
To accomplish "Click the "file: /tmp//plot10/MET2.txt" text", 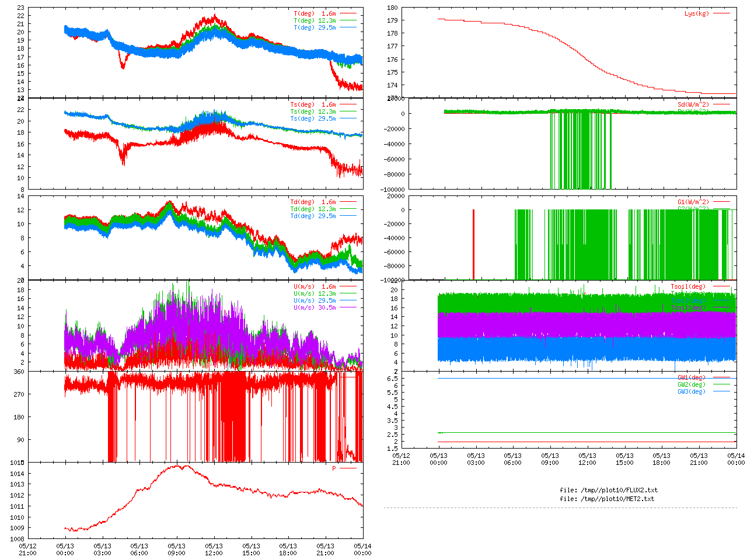I will [607, 499].
